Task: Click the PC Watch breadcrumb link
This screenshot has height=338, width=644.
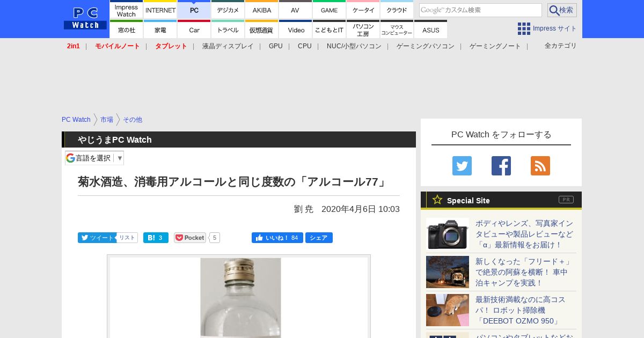Action: coord(76,120)
